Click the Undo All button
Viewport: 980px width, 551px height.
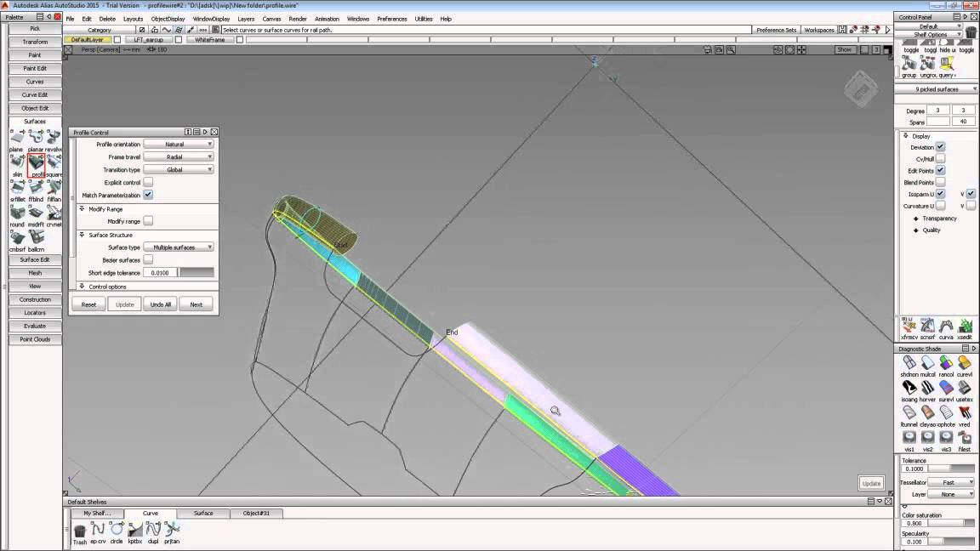(161, 304)
